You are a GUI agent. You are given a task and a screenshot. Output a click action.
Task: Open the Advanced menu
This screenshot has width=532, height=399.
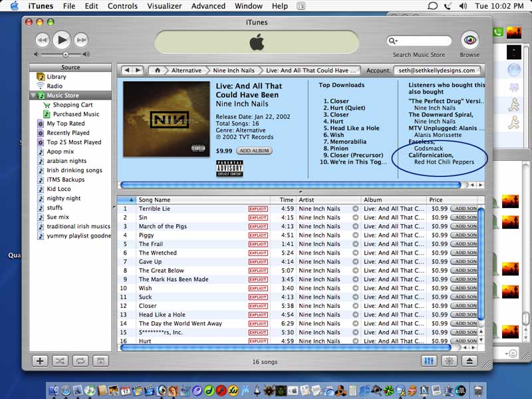click(x=208, y=6)
